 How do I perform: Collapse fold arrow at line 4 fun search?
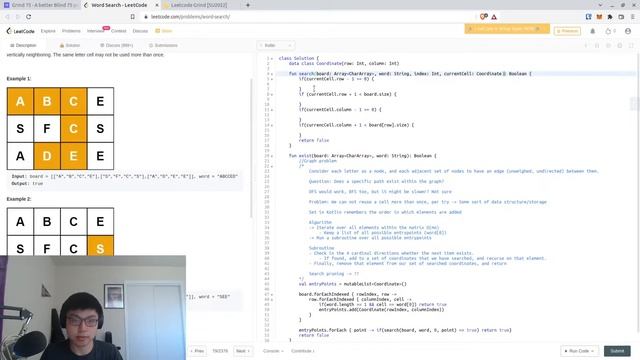pos(272,74)
